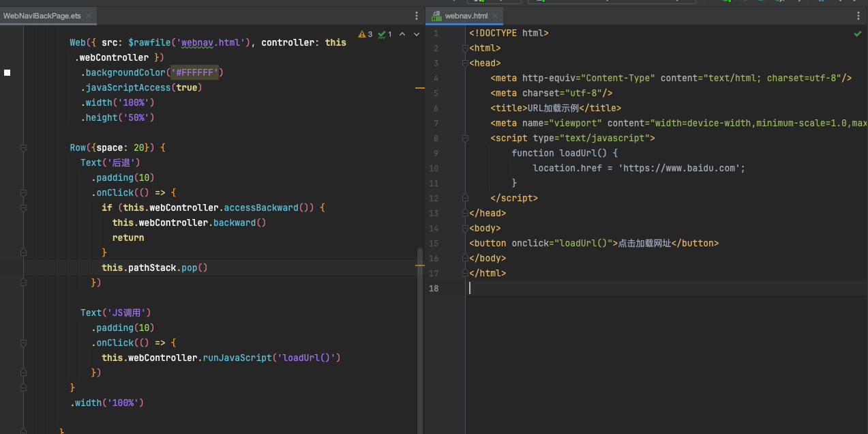
Task: Close the webnav.html tab
Action: coord(496,16)
